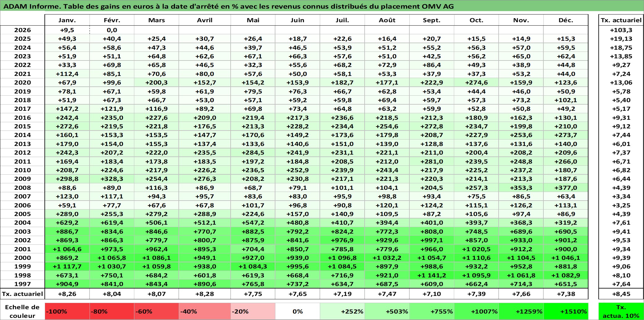The image size is (644, 320).
Task: Click the Nov. column header
Action: pos(521,20)
